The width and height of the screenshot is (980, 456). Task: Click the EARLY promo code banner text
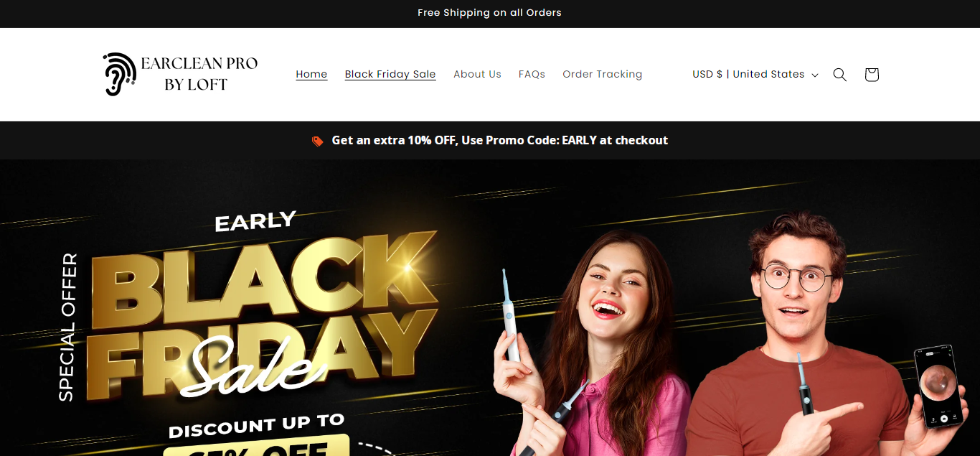(500, 140)
